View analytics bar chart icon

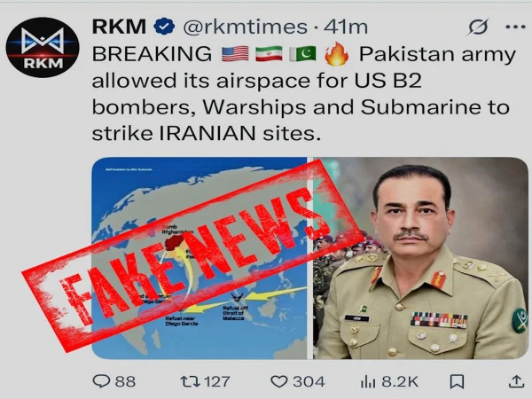(368, 381)
